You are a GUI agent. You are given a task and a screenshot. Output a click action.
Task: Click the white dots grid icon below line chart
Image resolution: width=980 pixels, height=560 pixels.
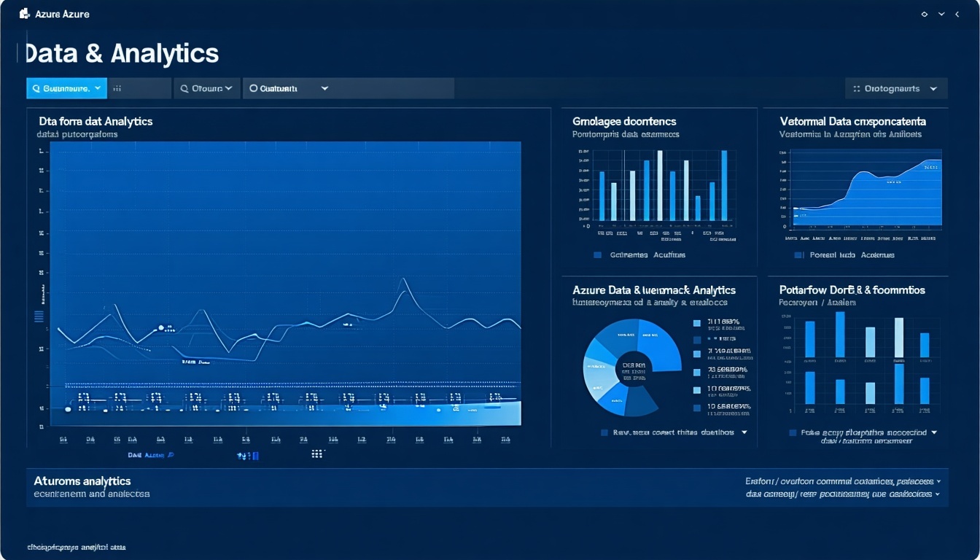pos(316,454)
